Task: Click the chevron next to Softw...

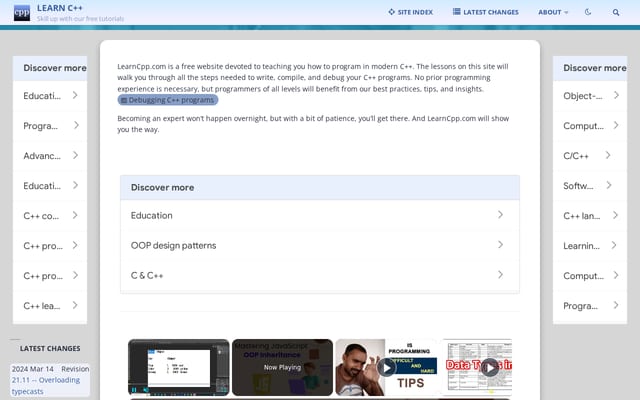Action: click(609, 185)
